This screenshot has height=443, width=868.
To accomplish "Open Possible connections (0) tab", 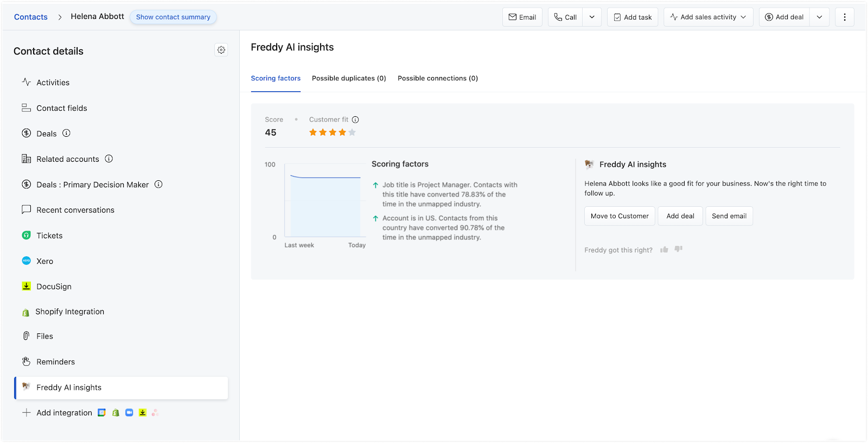I will pyautogui.click(x=438, y=78).
